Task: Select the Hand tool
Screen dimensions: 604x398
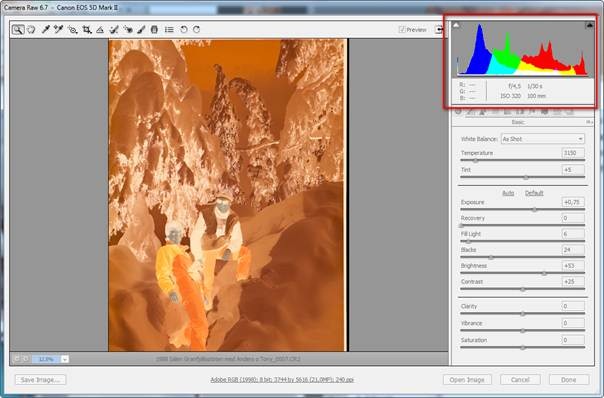Action: [x=31, y=30]
